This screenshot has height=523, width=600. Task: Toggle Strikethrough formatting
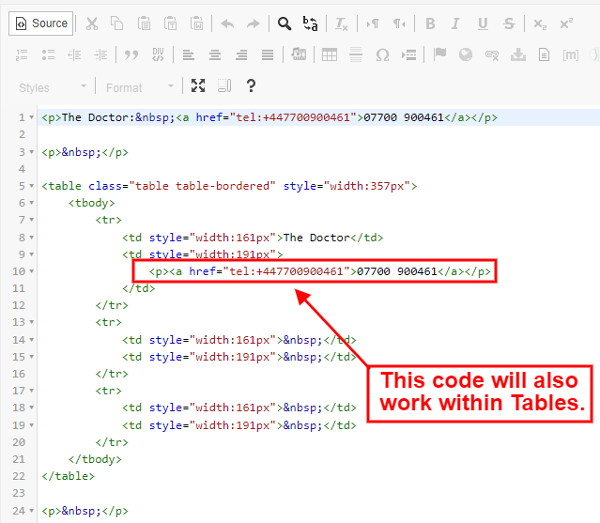tap(509, 24)
